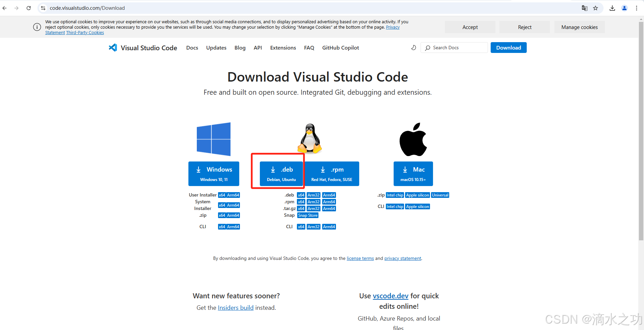Select Linux .rpm Arm64
This screenshot has width=644, height=330.
click(329, 202)
